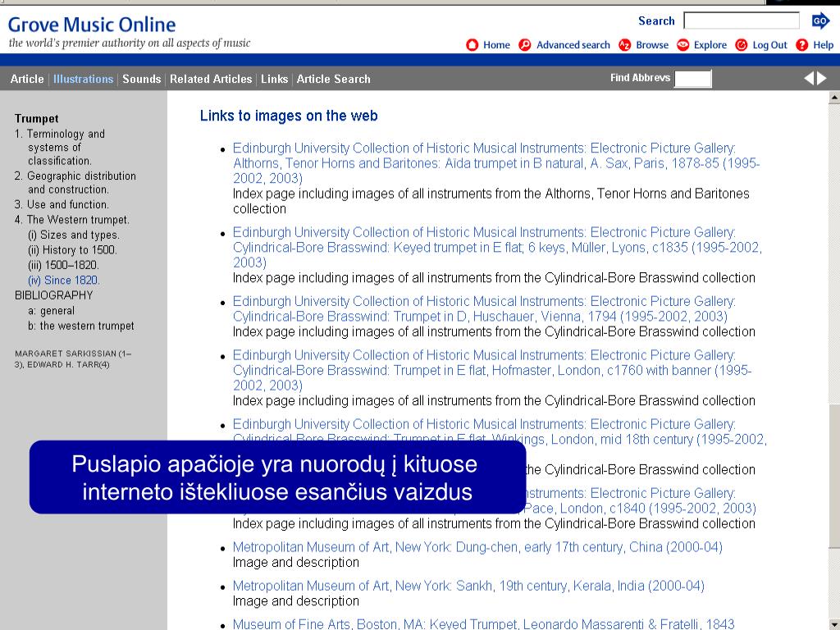Open bibliography part a: general

coord(51,311)
